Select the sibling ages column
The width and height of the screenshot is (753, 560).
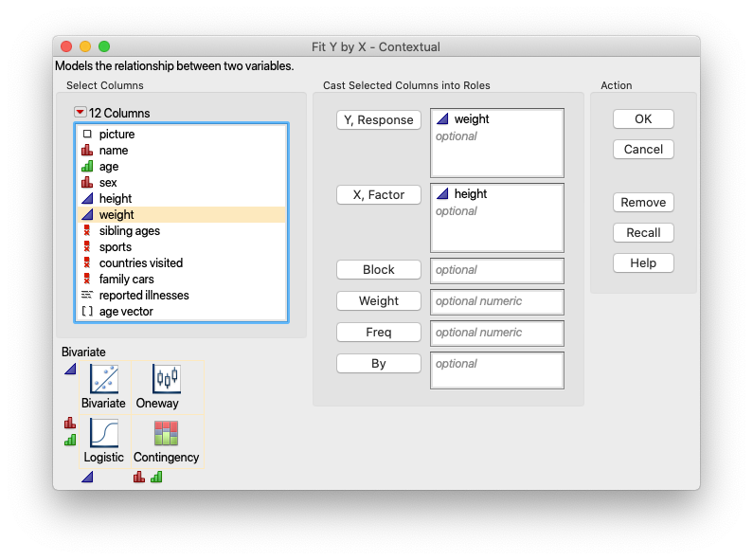click(x=182, y=230)
